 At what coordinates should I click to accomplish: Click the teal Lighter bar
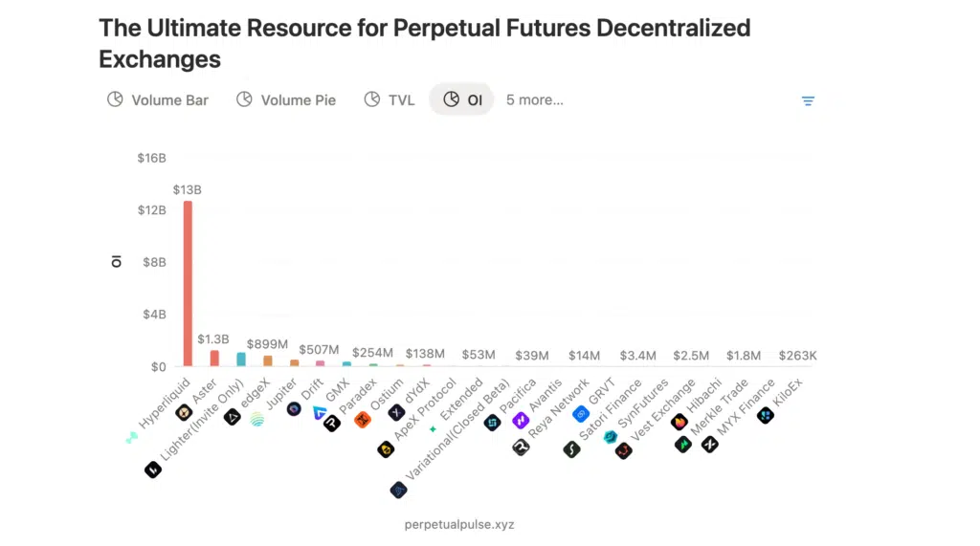click(241, 360)
